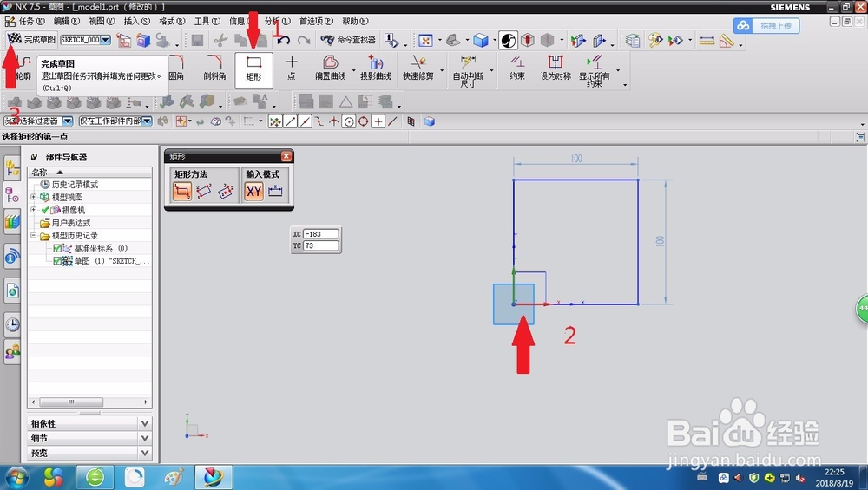This screenshot has width=868, height=490.
Task: Click the shaded blue cube render style icon
Action: point(480,41)
